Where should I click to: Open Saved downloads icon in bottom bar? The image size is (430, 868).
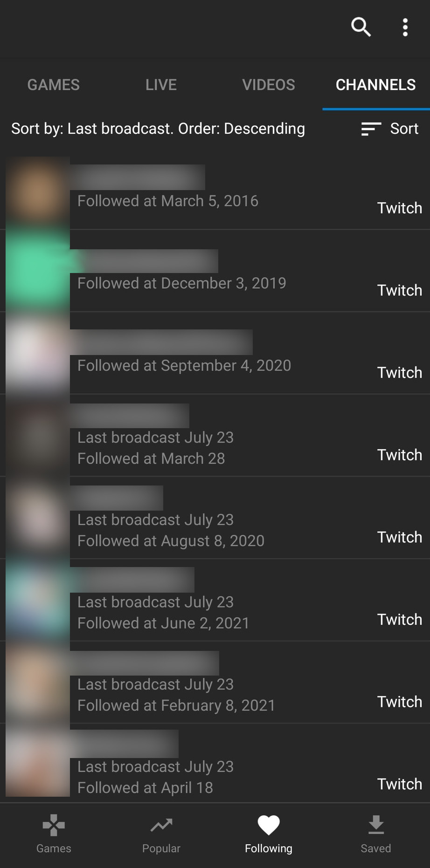(376, 834)
